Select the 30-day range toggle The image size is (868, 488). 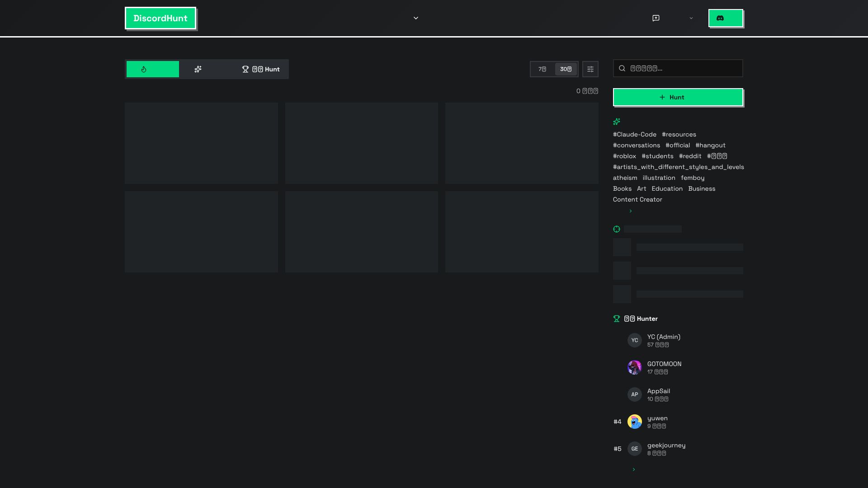pyautogui.click(x=566, y=69)
